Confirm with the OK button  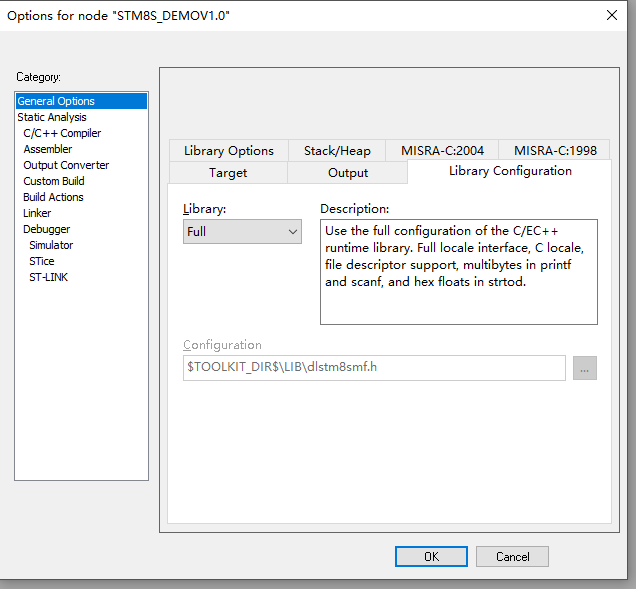[x=431, y=557]
